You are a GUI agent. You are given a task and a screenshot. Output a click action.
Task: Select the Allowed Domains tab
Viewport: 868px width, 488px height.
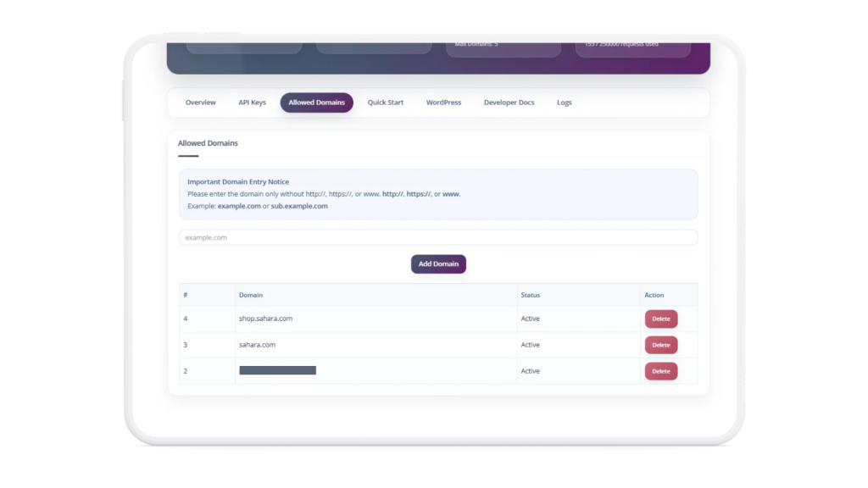tap(316, 103)
